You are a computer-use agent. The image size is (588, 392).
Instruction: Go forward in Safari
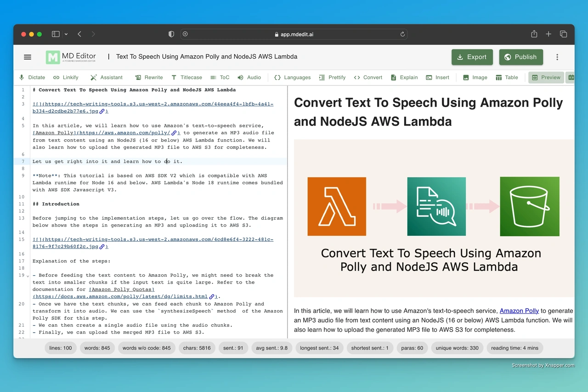[x=93, y=34]
